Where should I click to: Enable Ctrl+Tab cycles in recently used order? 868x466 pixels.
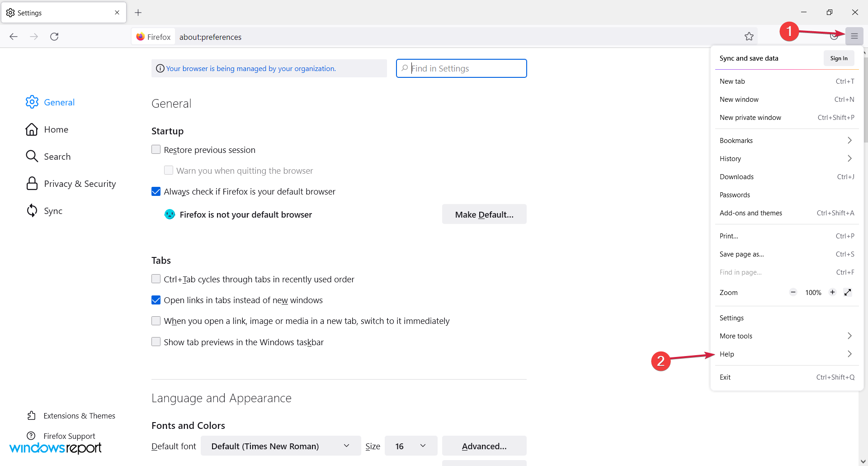click(156, 279)
